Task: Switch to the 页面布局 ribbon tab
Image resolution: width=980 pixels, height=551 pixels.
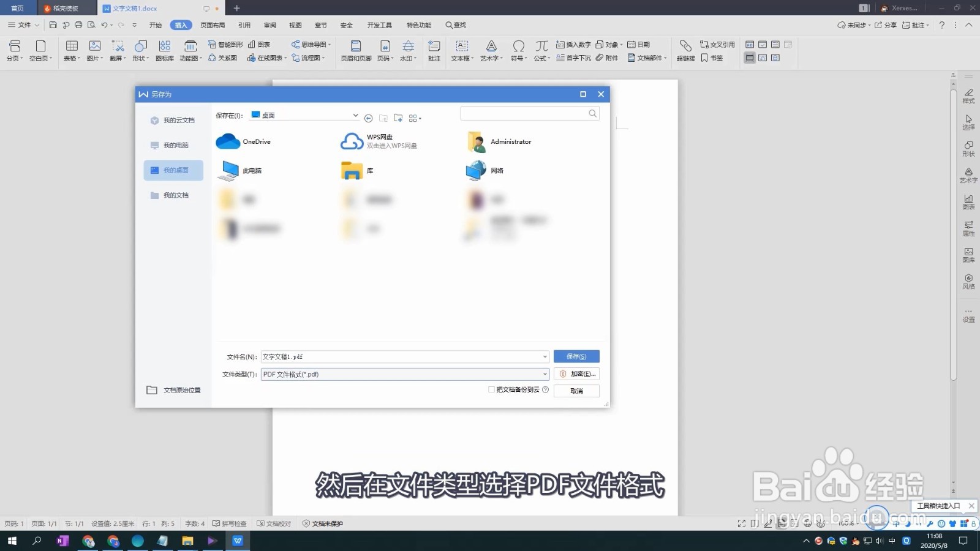Action: [x=213, y=24]
